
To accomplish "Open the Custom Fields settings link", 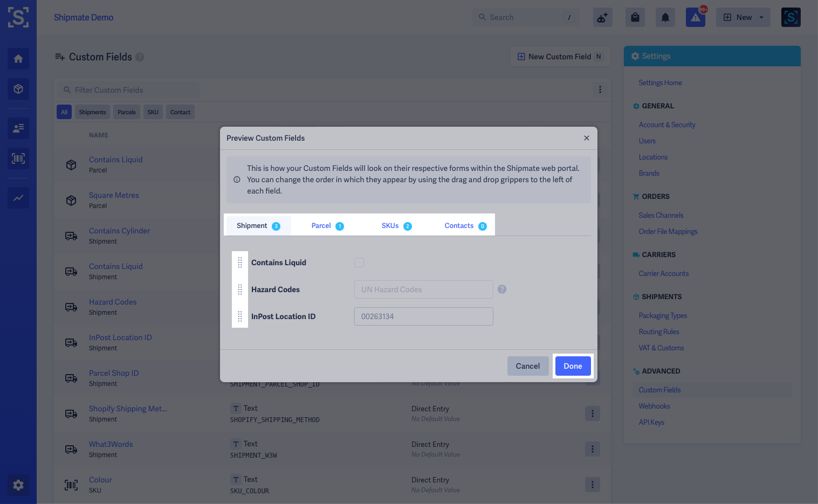I will coord(659,390).
